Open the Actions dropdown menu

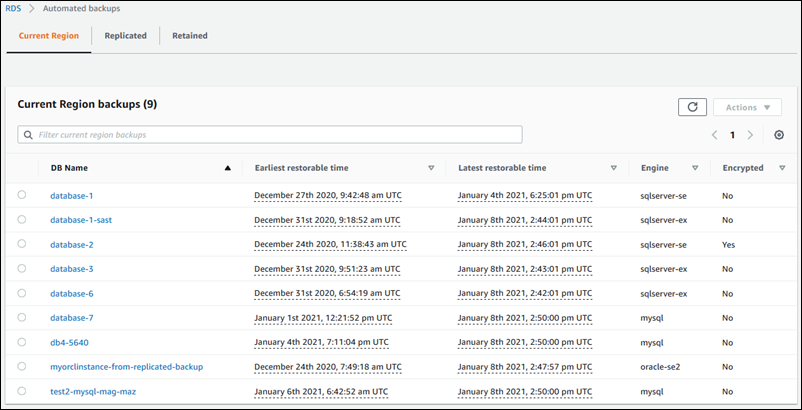coord(747,107)
